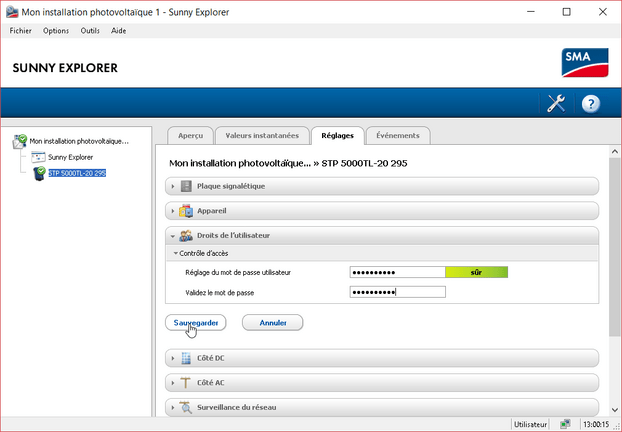622x432 pixels.
Task: Expand the Appareil section
Action: (x=173, y=211)
